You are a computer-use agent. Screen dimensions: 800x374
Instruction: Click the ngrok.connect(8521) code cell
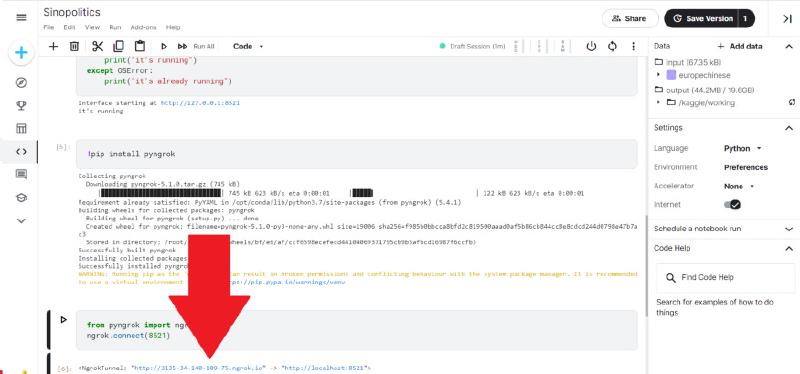click(357, 330)
